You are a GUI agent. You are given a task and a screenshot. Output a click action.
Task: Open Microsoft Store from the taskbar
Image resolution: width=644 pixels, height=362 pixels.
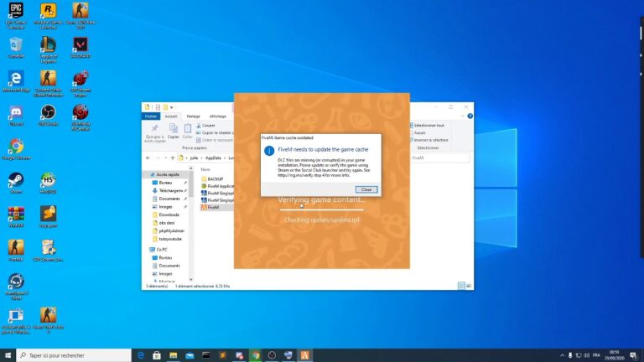[157, 355]
